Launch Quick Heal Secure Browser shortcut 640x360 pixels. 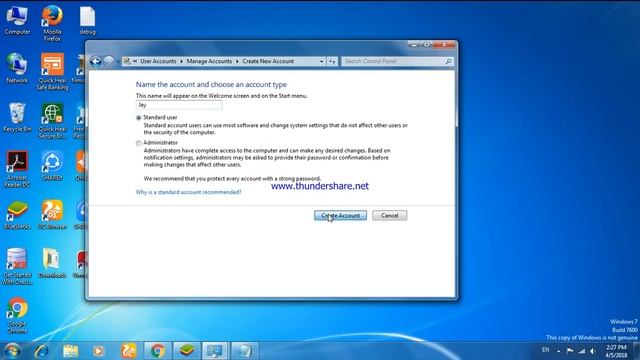[52, 121]
